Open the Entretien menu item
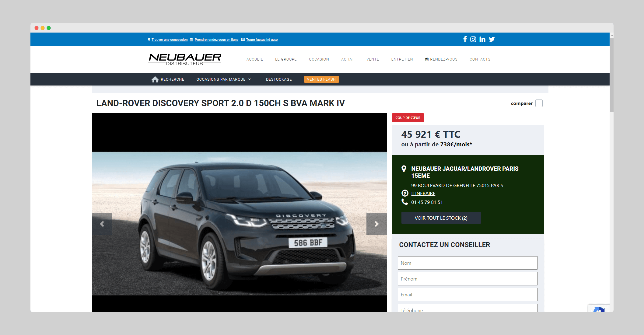The height and width of the screenshot is (335, 644). tap(402, 59)
